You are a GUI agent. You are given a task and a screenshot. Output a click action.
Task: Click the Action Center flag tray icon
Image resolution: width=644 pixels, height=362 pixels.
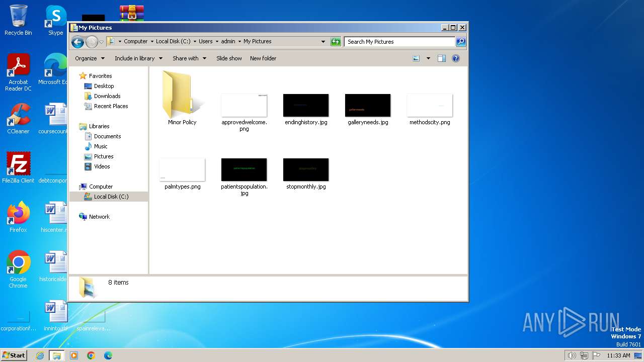pos(596,355)
